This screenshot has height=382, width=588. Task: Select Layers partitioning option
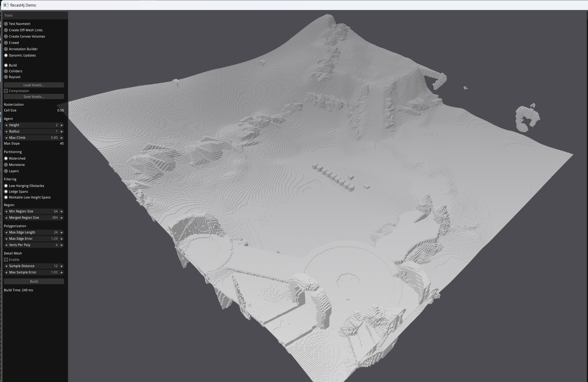click(6, 171)
